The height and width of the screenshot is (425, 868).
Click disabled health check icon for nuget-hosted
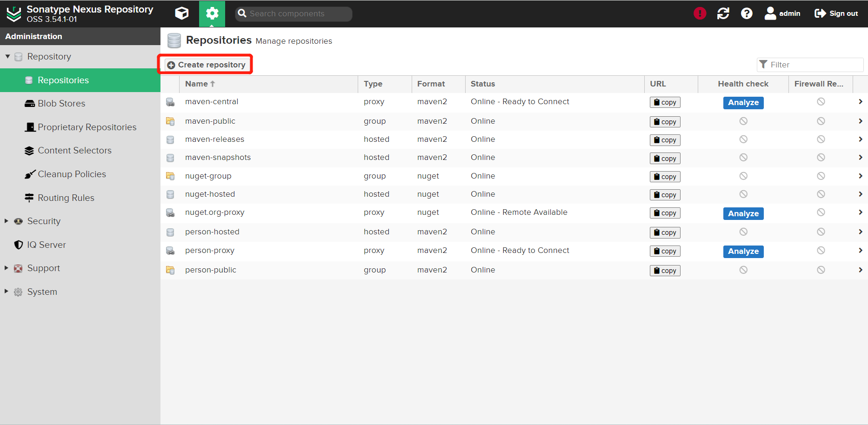click(x=743, y=194)
